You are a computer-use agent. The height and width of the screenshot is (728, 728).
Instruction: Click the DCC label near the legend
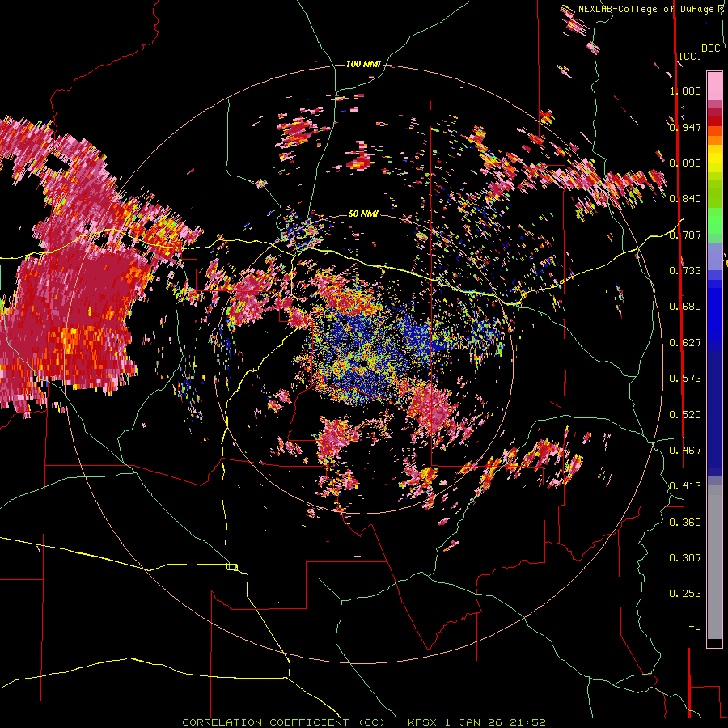[x=711, y=49]
